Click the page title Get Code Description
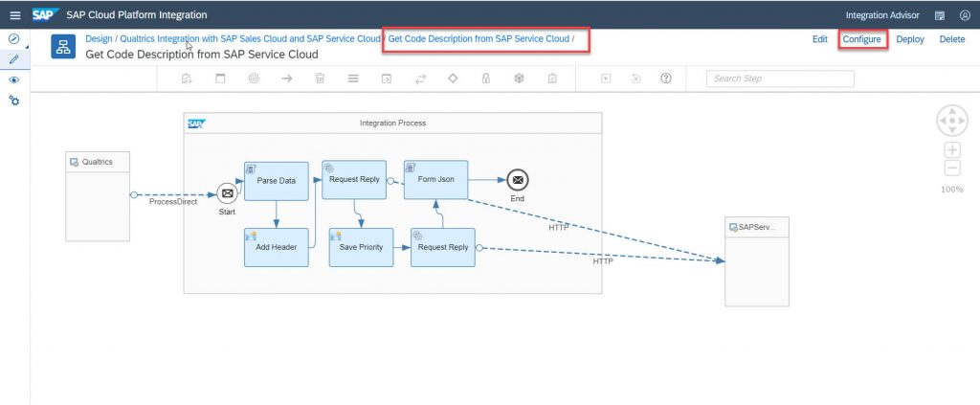This screenshot has width=980, height=405. tap(202, 55)
